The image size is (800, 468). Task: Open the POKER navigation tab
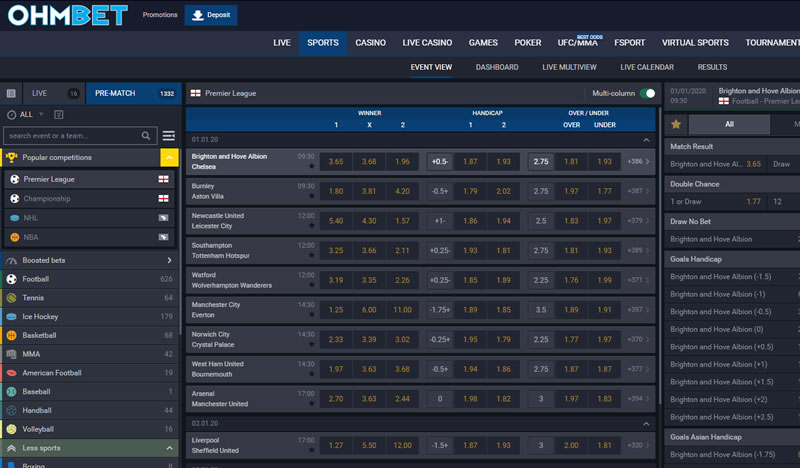528,43
